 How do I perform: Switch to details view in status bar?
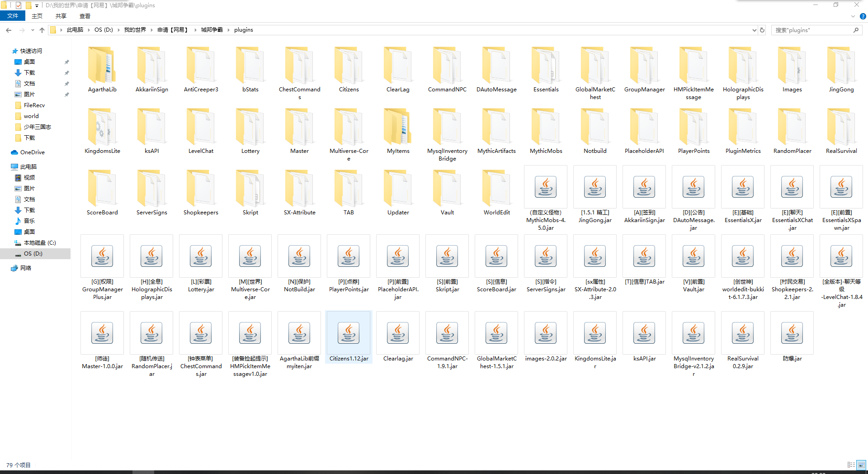[851, 465]
